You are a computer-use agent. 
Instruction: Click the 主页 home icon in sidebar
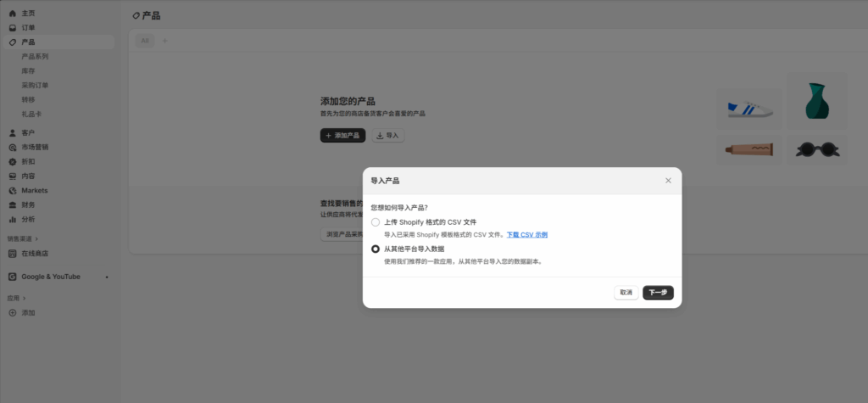pos(12,14)
